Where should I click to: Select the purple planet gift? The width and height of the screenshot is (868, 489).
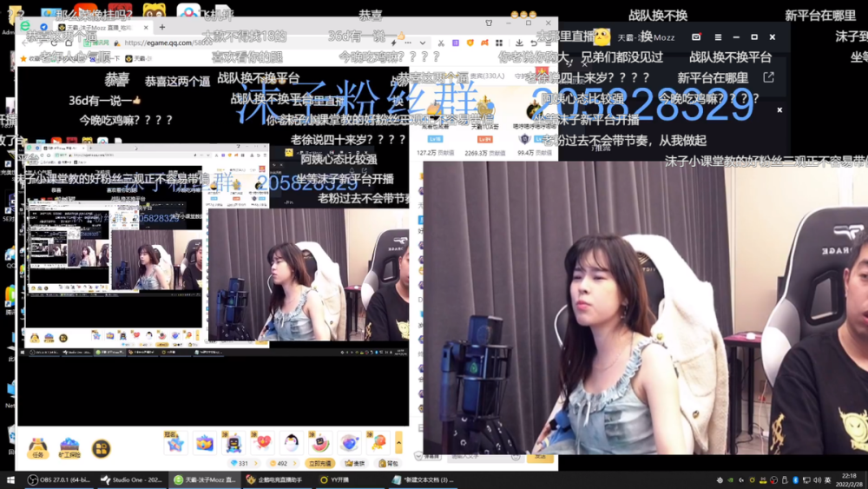[349, 443]
